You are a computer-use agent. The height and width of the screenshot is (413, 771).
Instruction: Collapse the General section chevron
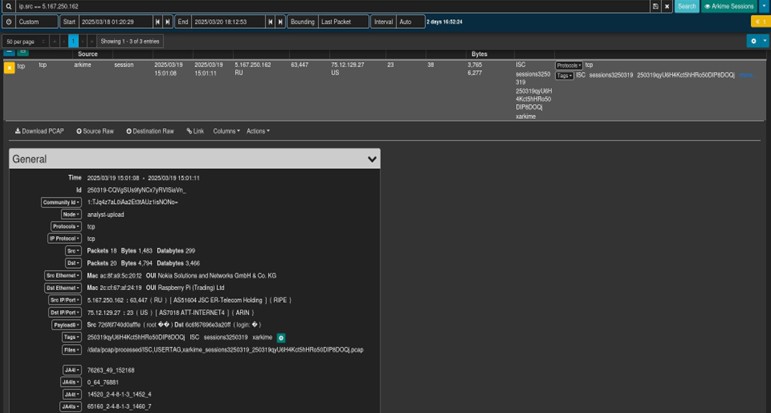coord(372,159)
